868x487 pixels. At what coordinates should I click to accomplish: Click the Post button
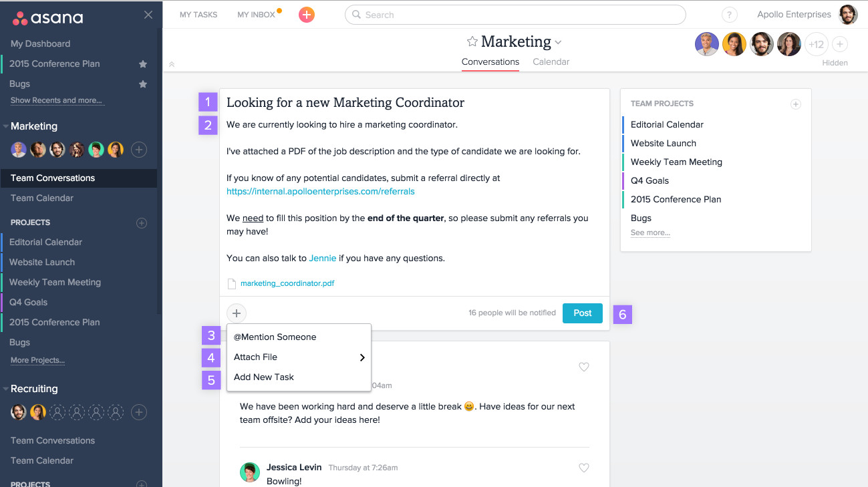[581, 313]
